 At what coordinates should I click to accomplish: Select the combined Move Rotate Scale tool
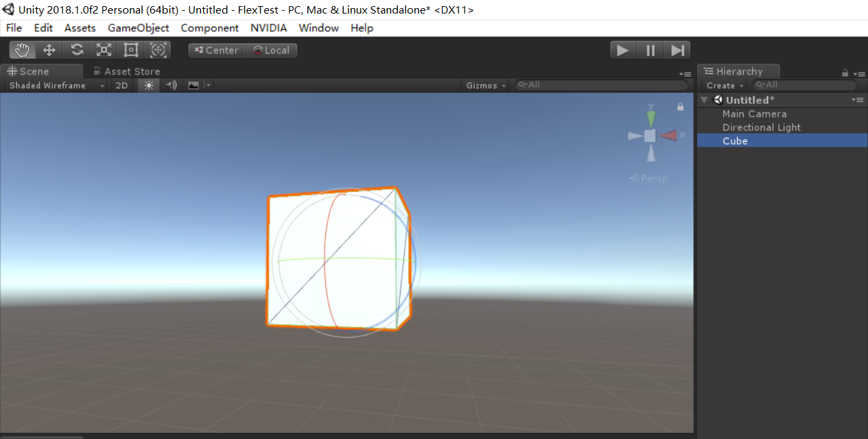[x=158, y=50]
